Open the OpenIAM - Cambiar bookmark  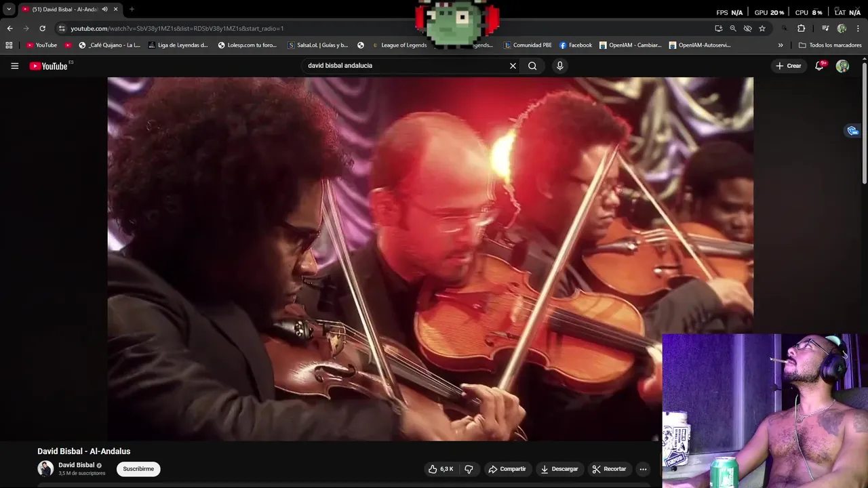coord(630,45)
